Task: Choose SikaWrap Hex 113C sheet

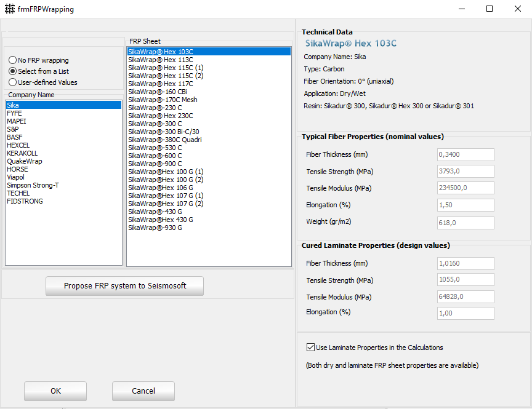Action: click(209, 60)
